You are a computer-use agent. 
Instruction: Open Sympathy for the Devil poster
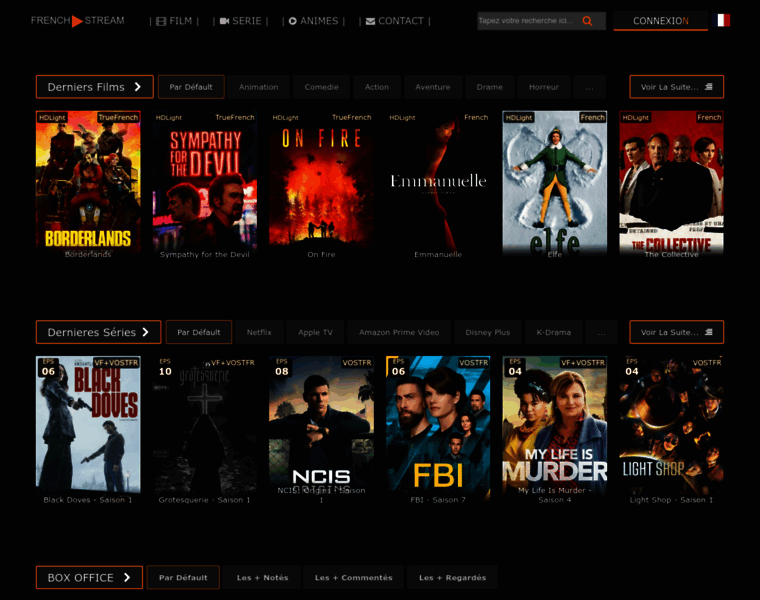[205, 182]
